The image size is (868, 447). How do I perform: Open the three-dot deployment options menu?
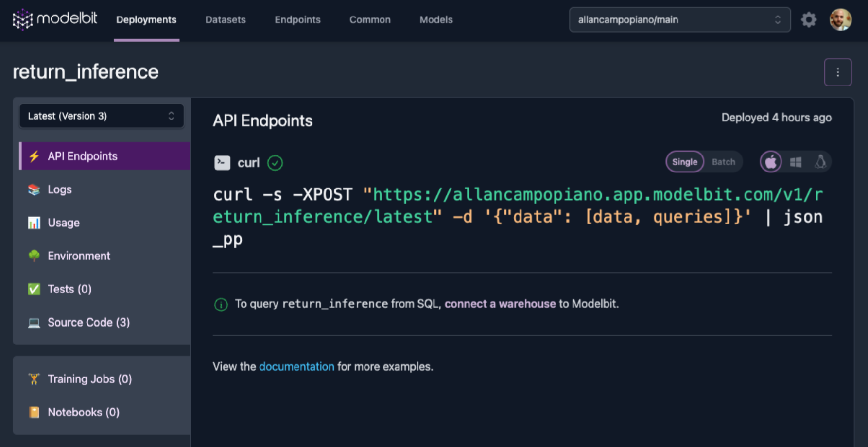click(838, 72)
